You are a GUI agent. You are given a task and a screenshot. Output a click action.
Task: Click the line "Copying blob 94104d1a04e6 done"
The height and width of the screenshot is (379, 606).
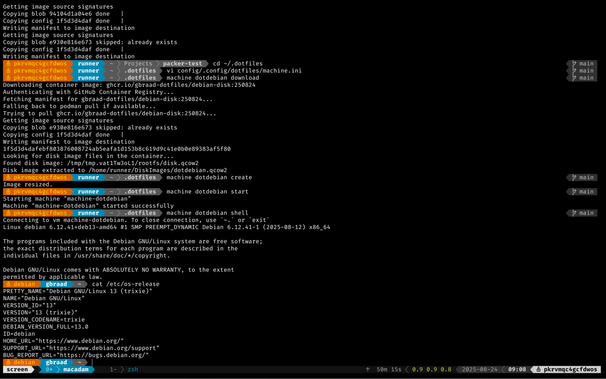[56, 14]
